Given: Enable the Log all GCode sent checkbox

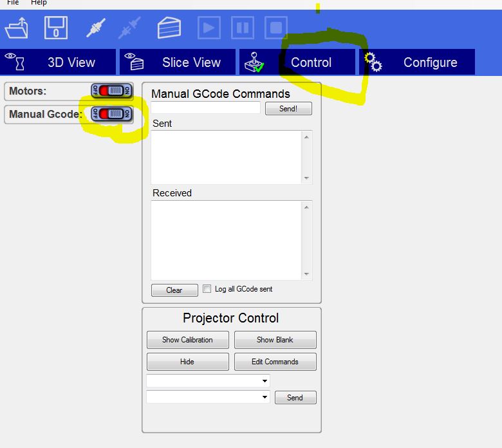Looking at the screenshot, I should [x=207, y=289].
